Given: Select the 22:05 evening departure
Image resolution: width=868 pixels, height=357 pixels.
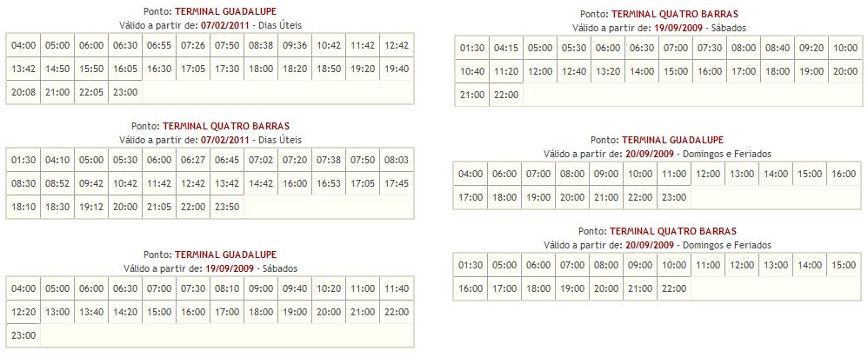Looking at the screenshot, I should [91, 90].
